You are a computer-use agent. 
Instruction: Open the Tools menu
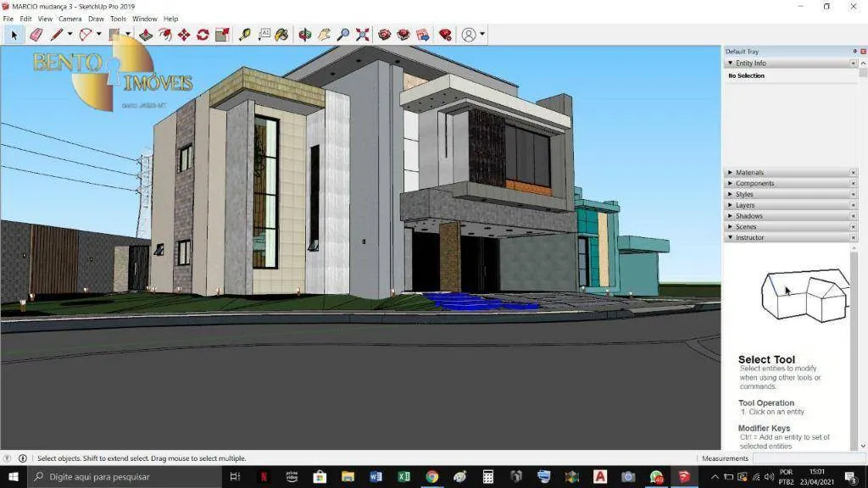click(118, 19)
